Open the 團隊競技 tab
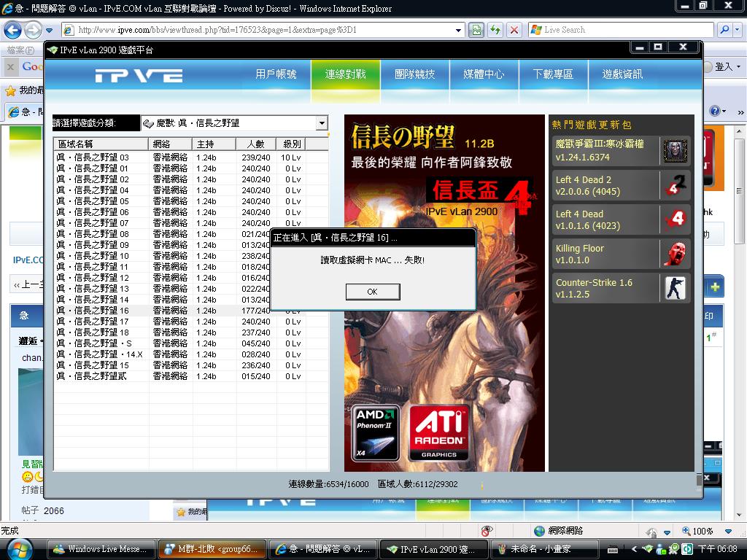 [414, 74]
